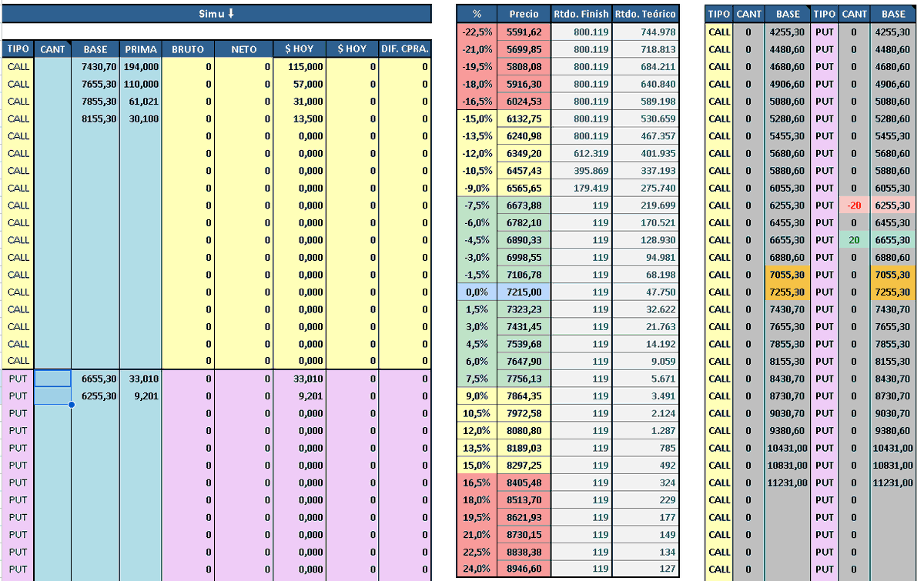This screenshot has width=924, height=581.
Task: Click the % column header
Action: click(477, 14)
